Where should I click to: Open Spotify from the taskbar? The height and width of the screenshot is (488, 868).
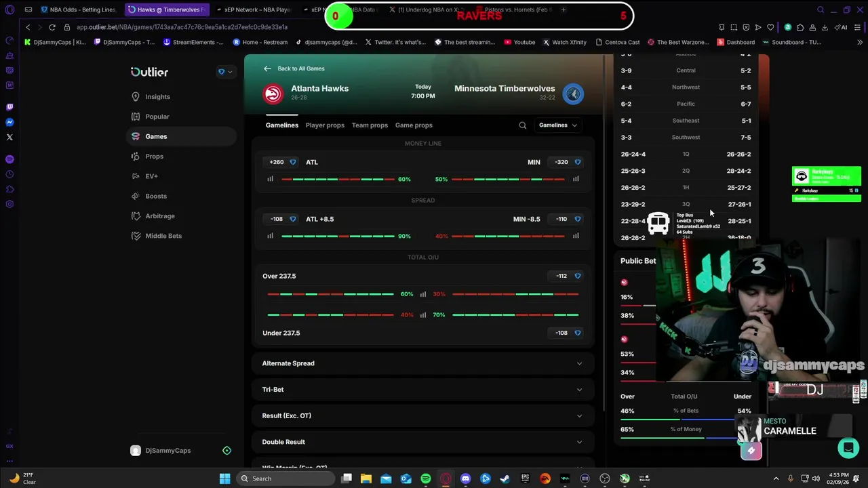pyautogui.click(x=425, y=479)
